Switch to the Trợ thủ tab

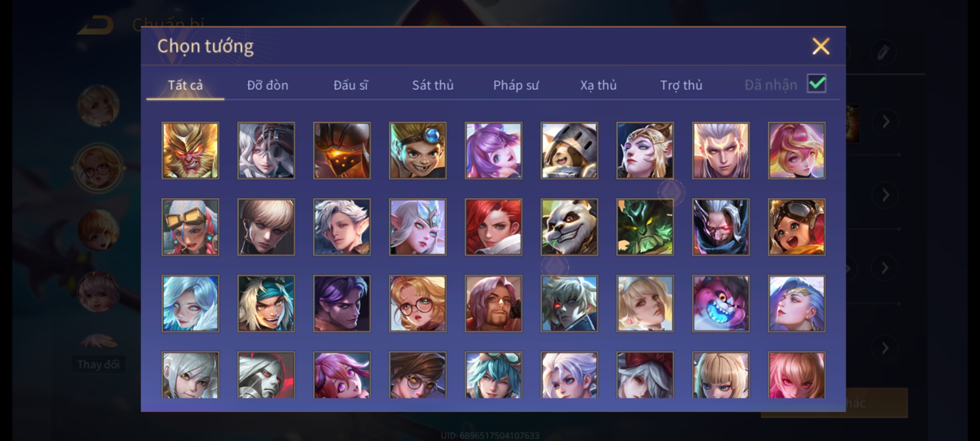(x=681, y=85)
